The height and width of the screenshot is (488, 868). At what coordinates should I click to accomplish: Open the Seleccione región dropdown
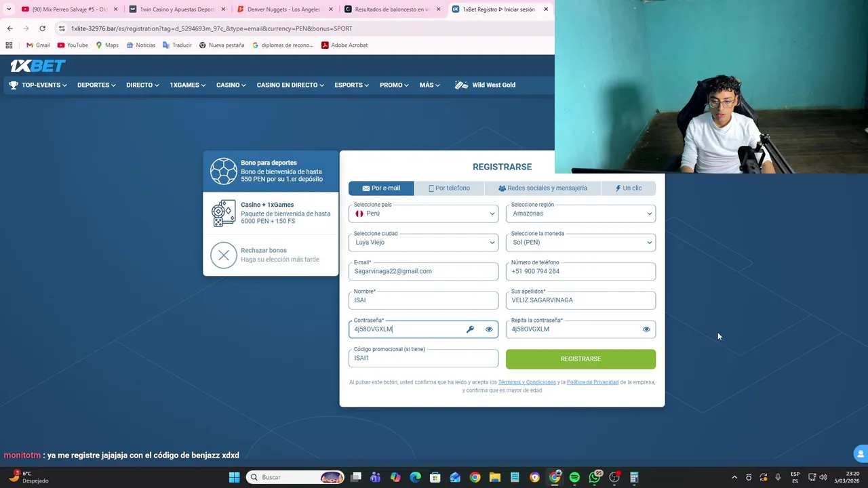(x=580, y=213)
